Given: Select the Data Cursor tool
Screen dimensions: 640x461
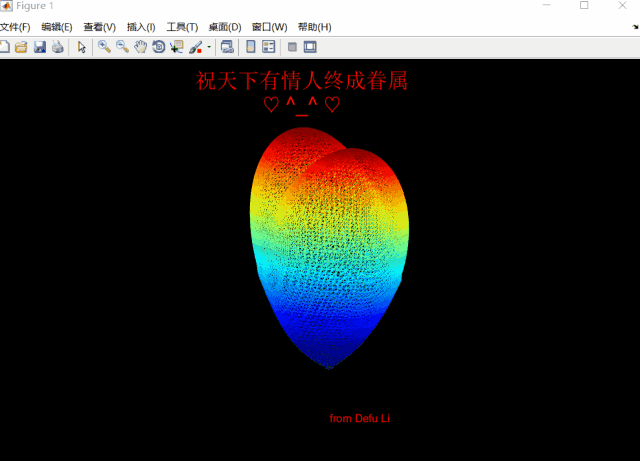Looking at the screenshot, I should tap(177, 47).
